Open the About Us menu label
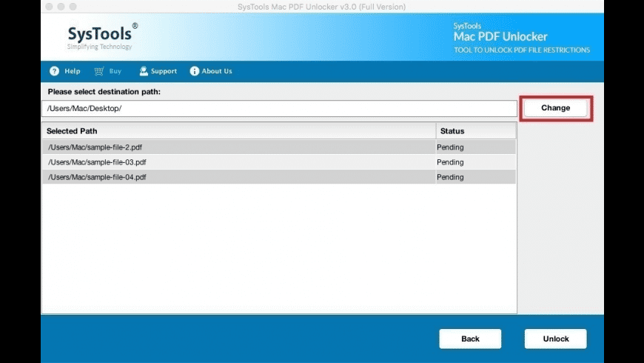Image resolution: width=644 pixels, height=363 pixels. tap(216, 71)
